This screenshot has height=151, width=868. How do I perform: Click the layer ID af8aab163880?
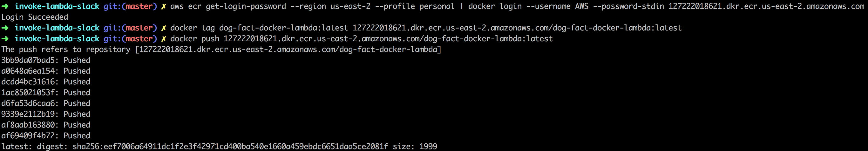pos(28,125)
